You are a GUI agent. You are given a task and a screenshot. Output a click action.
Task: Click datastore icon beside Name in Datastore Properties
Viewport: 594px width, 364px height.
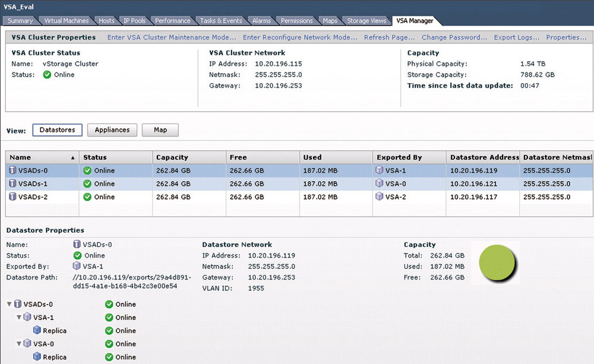pos(77,244)
